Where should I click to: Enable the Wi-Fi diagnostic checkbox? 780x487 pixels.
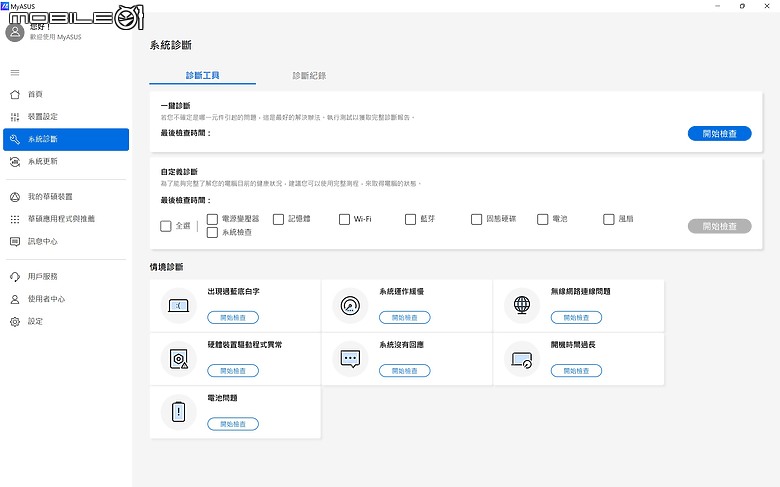344,219
